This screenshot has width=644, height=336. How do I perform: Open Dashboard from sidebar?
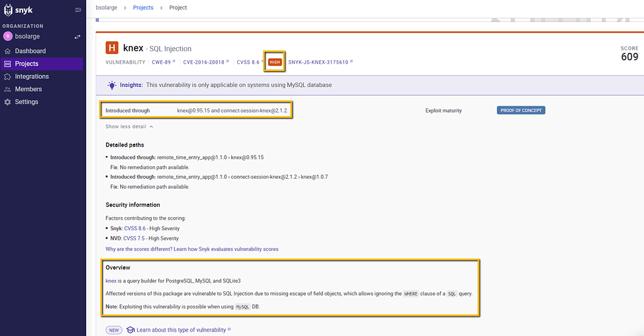pos(30,51)
